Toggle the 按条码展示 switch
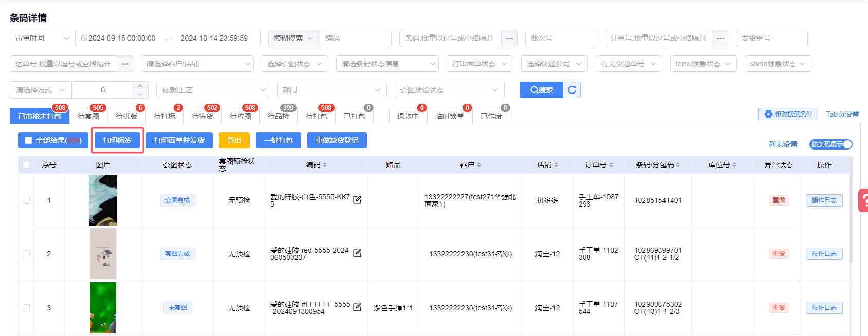The image size is (868, 336). click(x=830, y=144)
